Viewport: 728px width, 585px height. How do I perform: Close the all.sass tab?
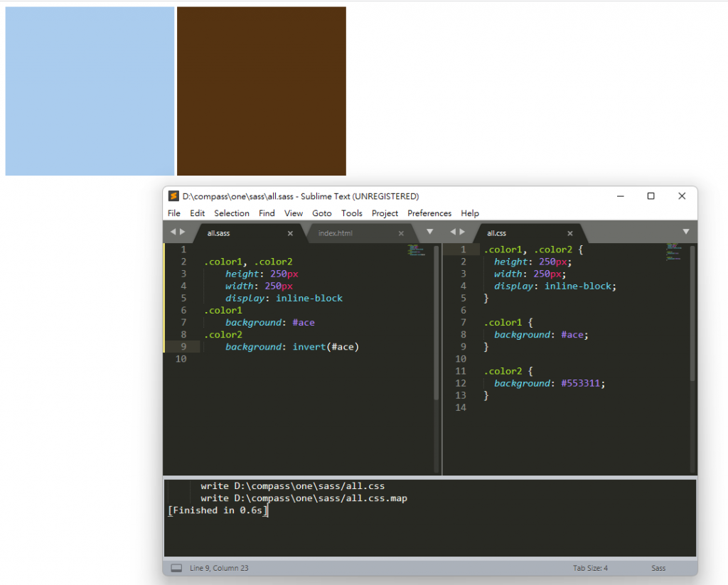point(290,234)
